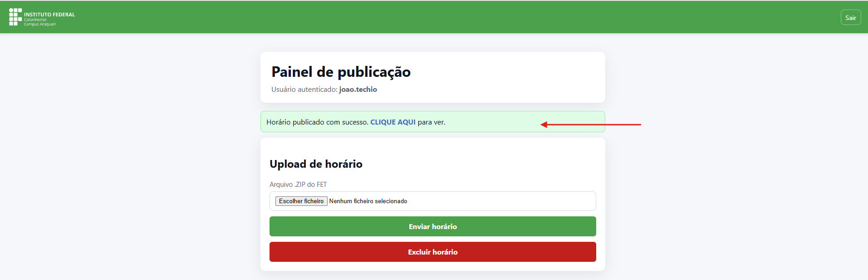
Task: Click the "Arquivo .ZIP do FET" label
Action: pyautogui.click(x=298, y=185)
